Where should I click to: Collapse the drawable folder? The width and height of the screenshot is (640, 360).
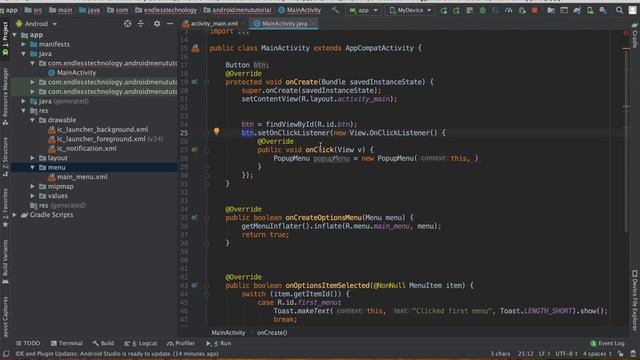[x=33, y=120]
